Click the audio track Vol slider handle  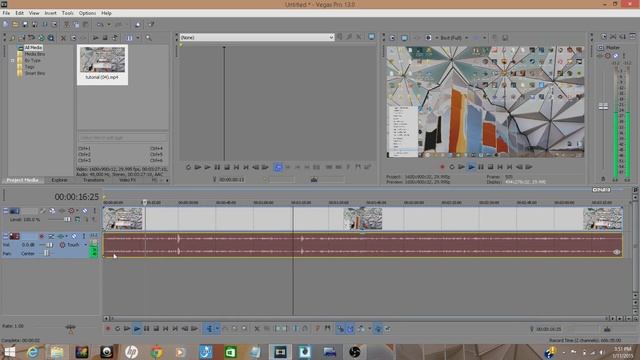point(50,245)
